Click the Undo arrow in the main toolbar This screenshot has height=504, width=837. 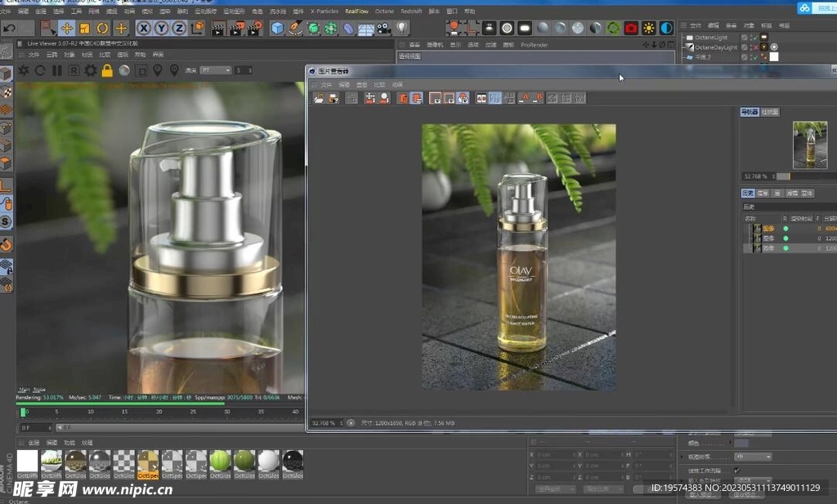[9, 29]
